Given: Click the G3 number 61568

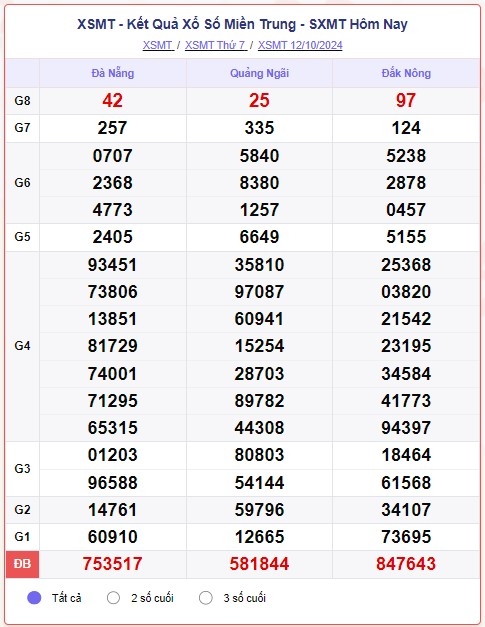Looking at the screenshot, I should point(406,483).
